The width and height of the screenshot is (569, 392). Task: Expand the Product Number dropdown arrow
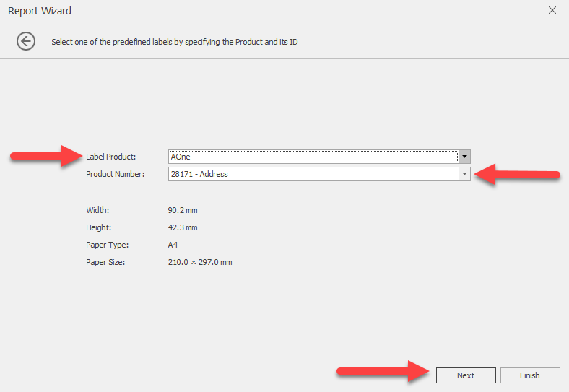coord(464,174)
